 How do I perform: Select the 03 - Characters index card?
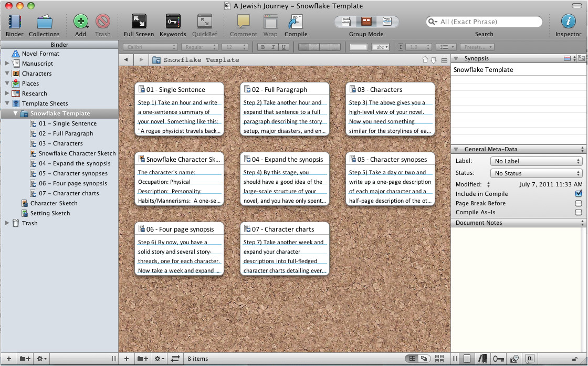click(x=390, y=109)
